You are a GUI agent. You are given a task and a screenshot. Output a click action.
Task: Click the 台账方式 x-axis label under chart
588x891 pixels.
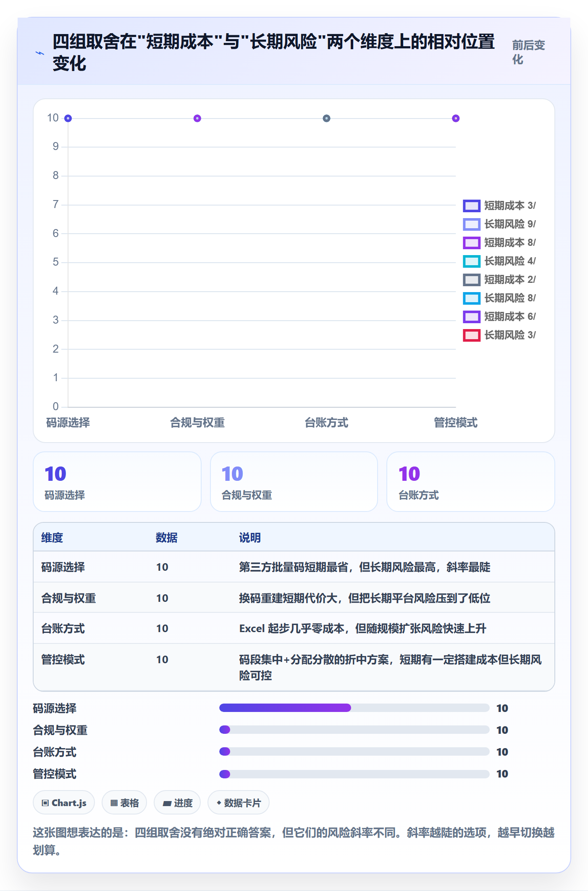point(326,423)
